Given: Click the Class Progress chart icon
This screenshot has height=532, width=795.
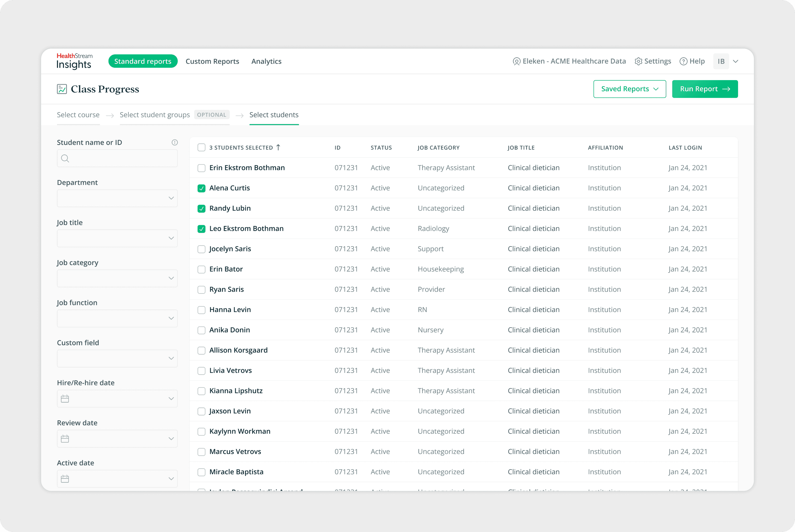Looking at the screenshot, I should 62,89.
